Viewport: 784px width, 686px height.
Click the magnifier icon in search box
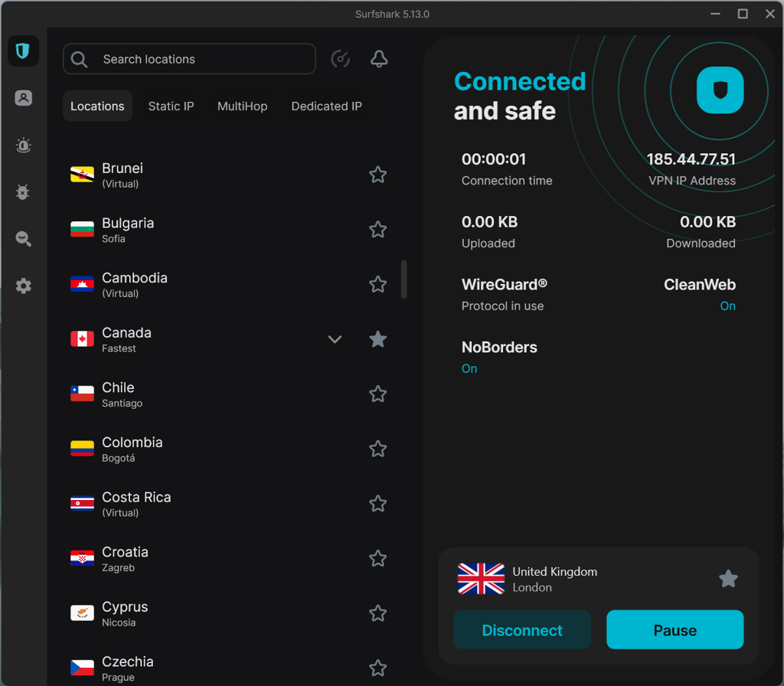pos(79,60)
